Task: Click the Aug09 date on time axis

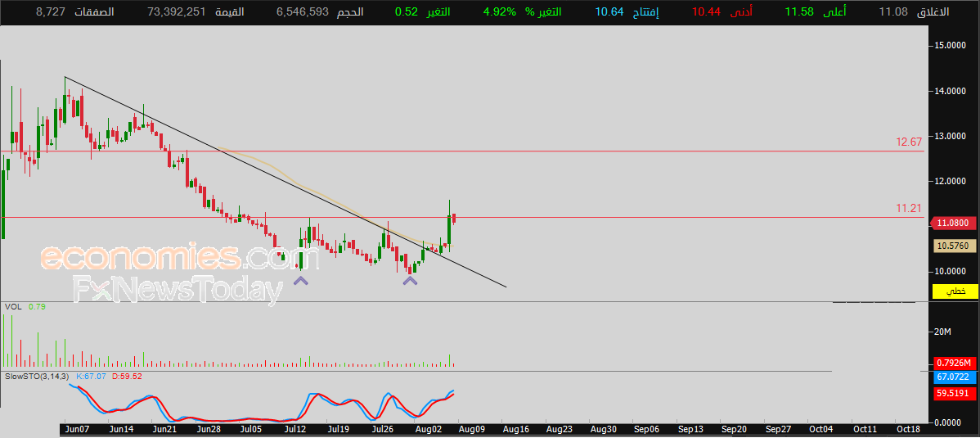Action: pos(473,429)
